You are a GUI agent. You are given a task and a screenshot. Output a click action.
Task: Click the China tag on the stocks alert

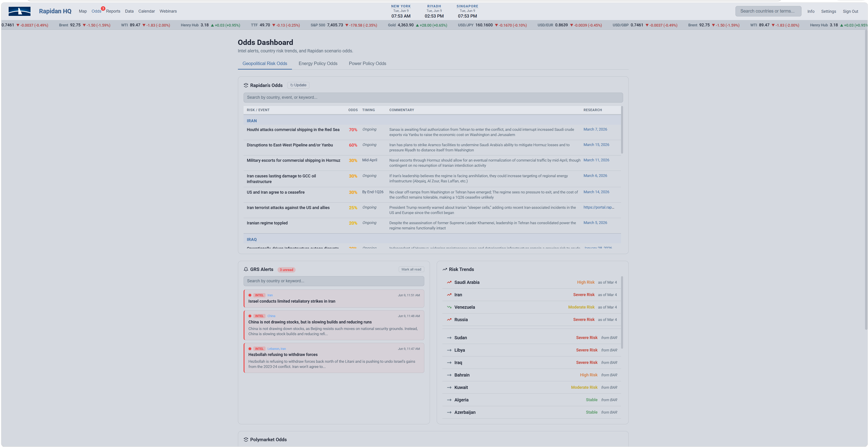271,316
